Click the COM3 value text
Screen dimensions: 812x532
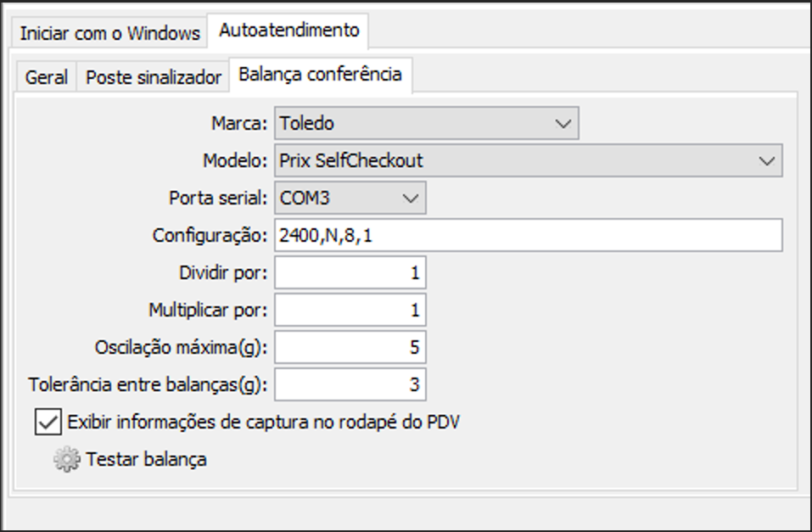tap(305, 198)
